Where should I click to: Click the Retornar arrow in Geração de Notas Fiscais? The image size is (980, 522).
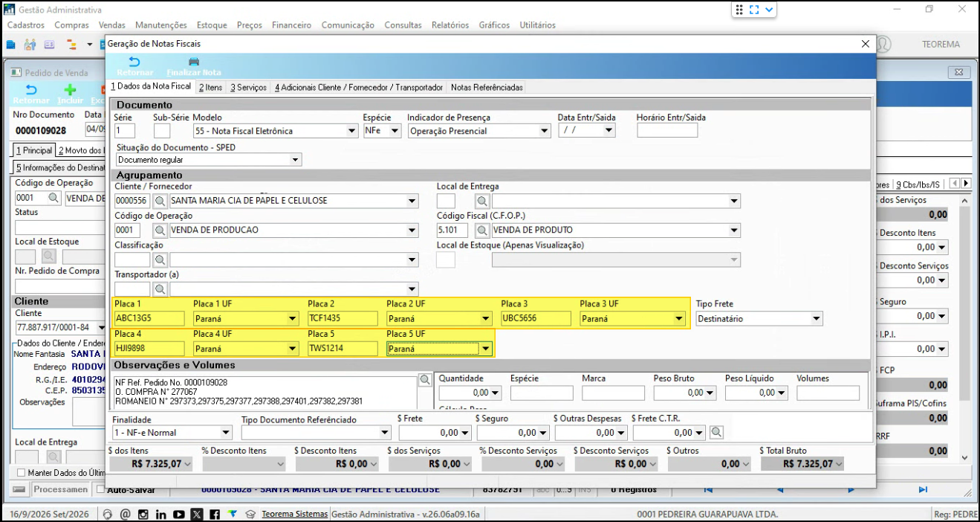(x=134, y=62)
